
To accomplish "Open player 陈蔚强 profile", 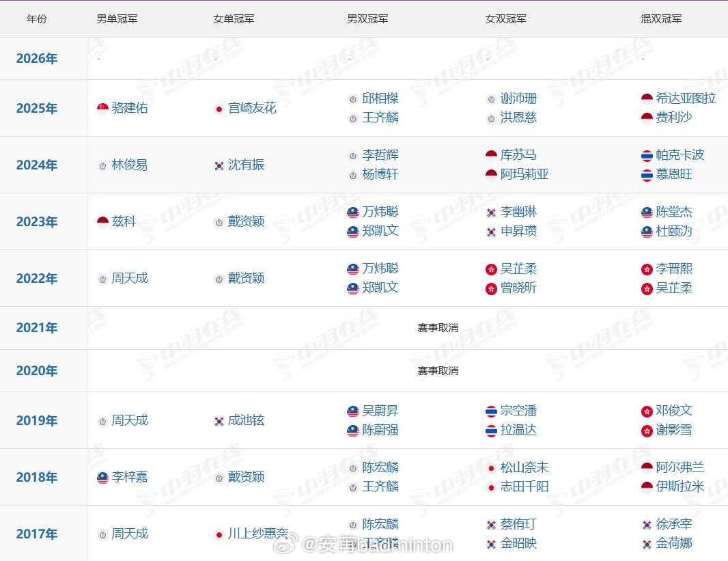I will (x=380, y=430).
